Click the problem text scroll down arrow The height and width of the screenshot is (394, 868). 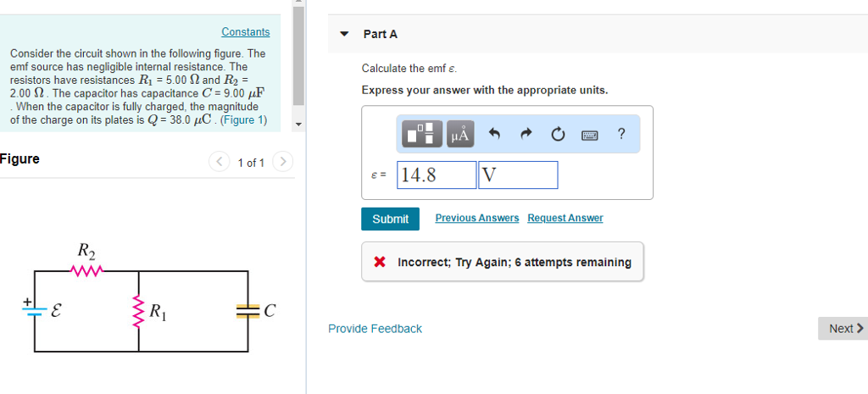point(298,125)
